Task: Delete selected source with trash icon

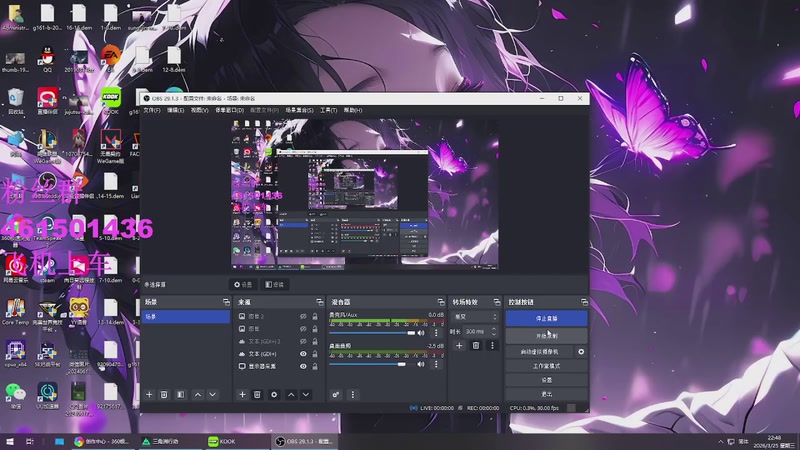Action: click(x=257, y=394)
